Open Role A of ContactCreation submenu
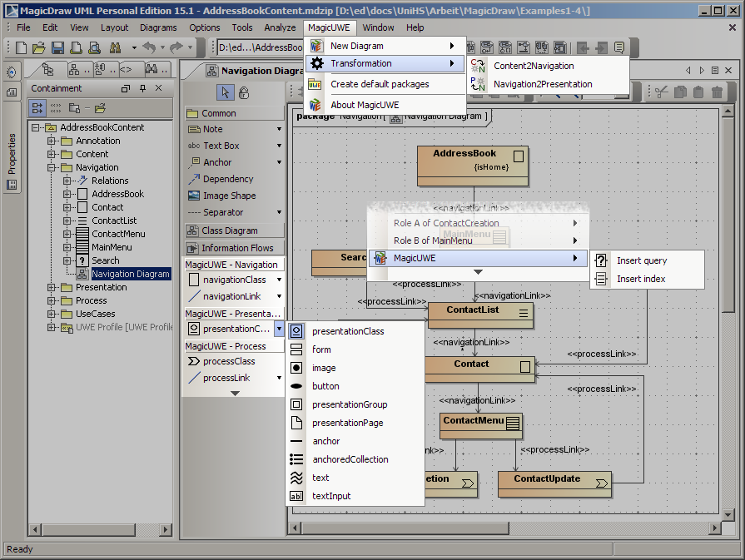Image resolution: width=745 pixels, height=560 pixels. 479,223
